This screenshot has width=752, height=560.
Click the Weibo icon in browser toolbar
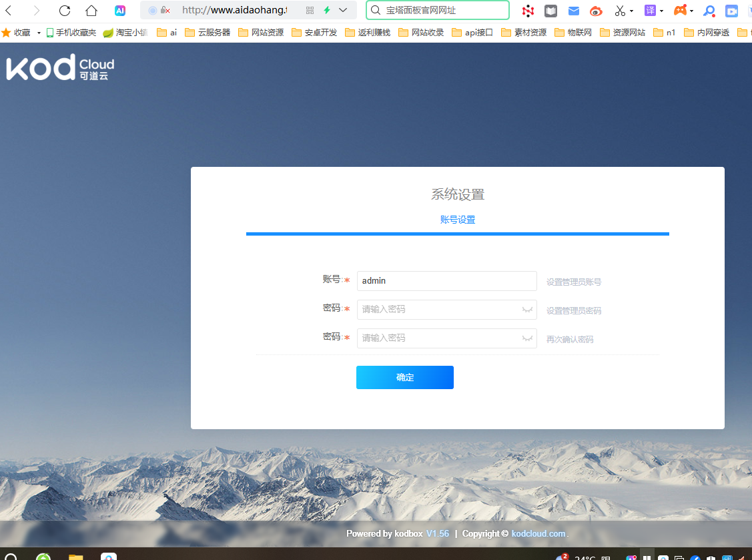pyautogui.click(x=596, y=11)
